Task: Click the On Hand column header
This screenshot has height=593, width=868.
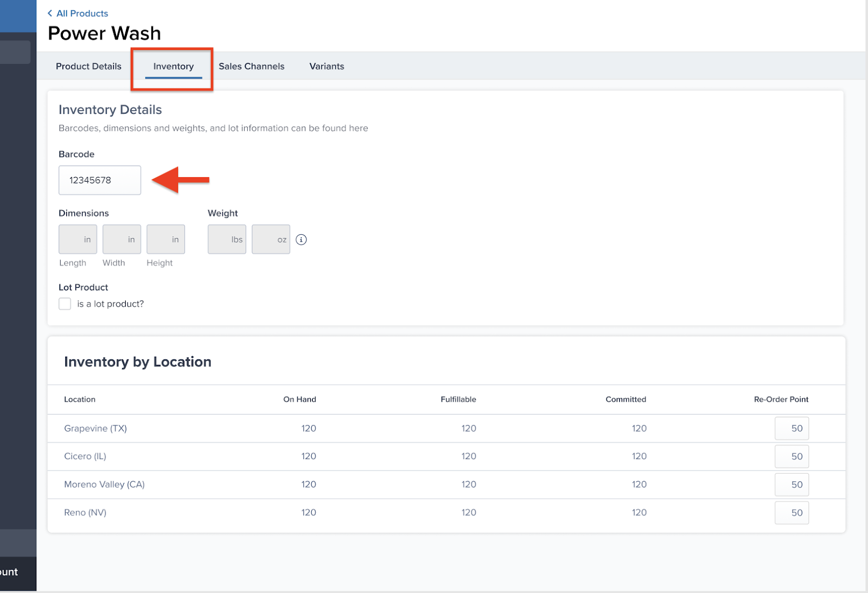Action: click(x=299, y=399)
